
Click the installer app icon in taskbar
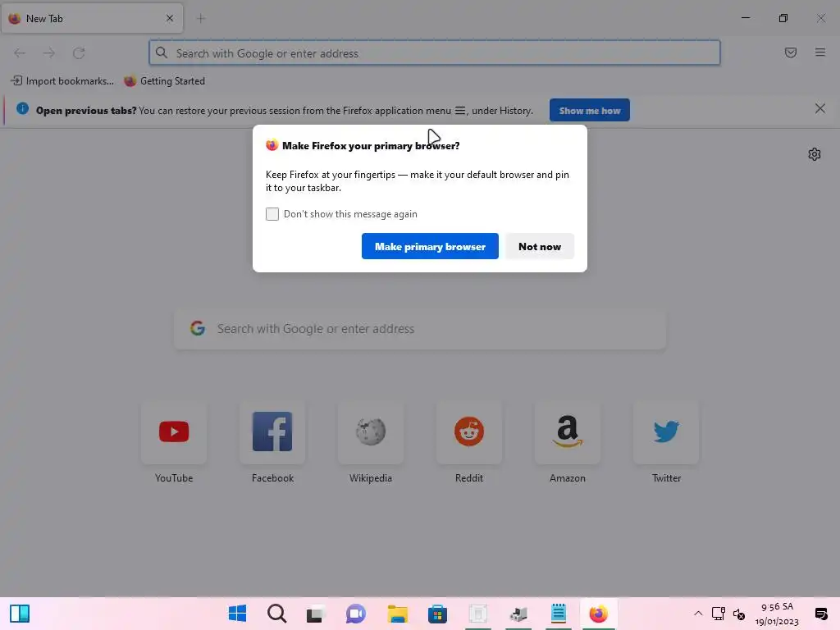(x=518, y=614)
